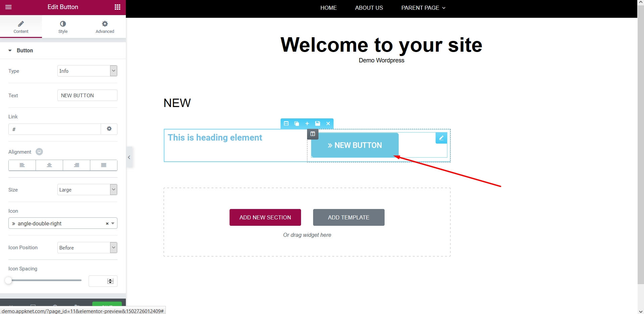The width and height of the screenshot is (644, 314).
Task: Delete the section using the X icon
Action: pos(328,123)
